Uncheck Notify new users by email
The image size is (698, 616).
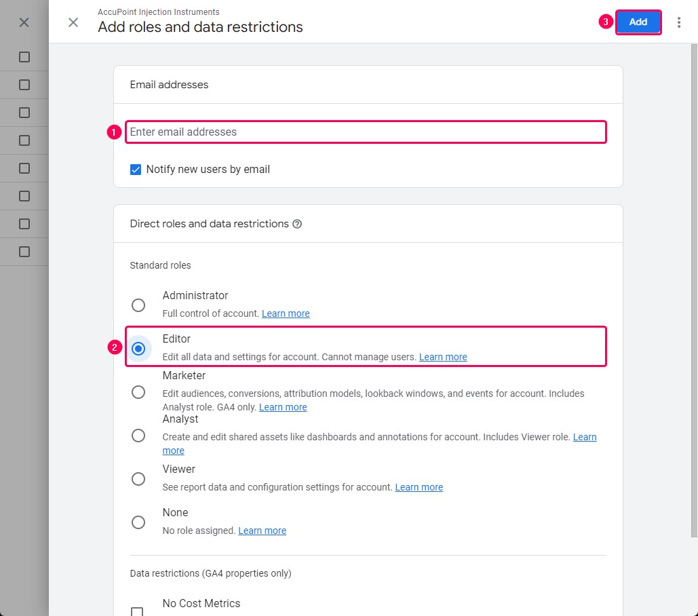click(136, 170)
